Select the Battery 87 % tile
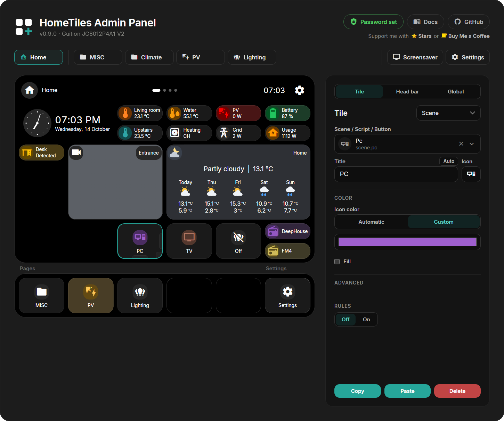Screen dimensions: 504x421 287,113
